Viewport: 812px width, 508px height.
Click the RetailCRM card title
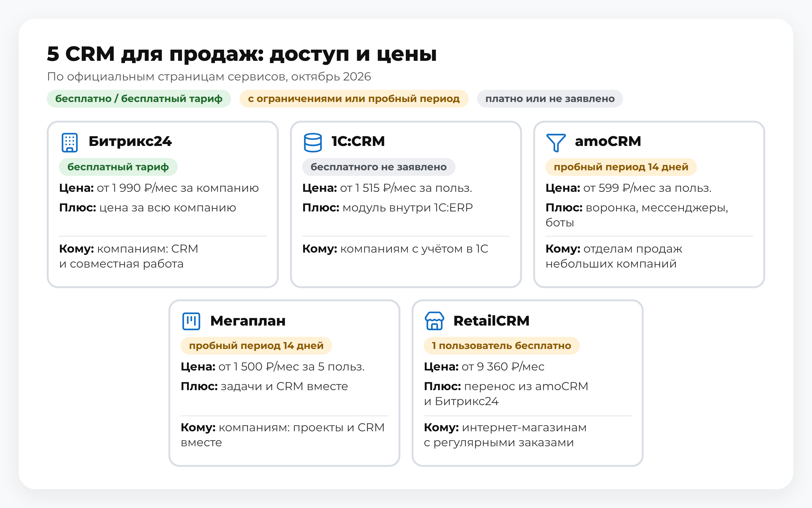pyautogui.click(x=491, y=321)
